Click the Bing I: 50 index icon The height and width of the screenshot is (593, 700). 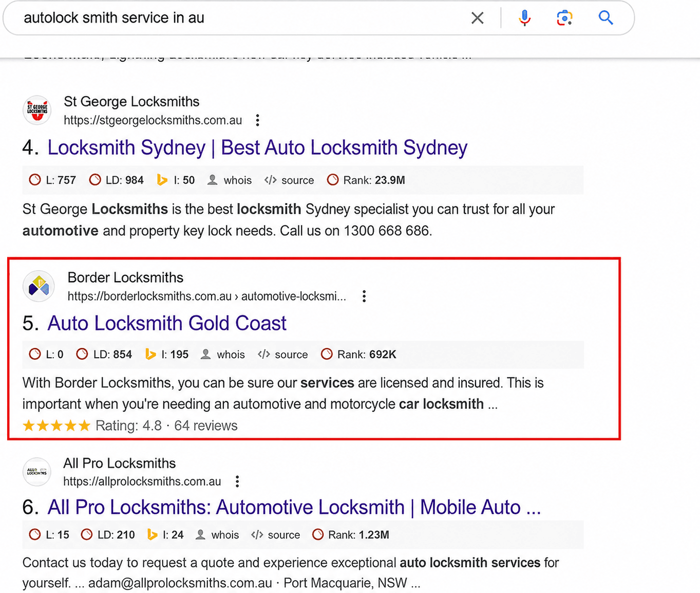pos(162,180)
